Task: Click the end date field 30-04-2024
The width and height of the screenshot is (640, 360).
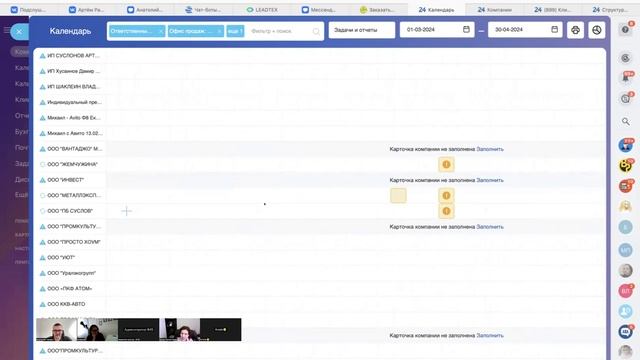Action: (525, 30)
